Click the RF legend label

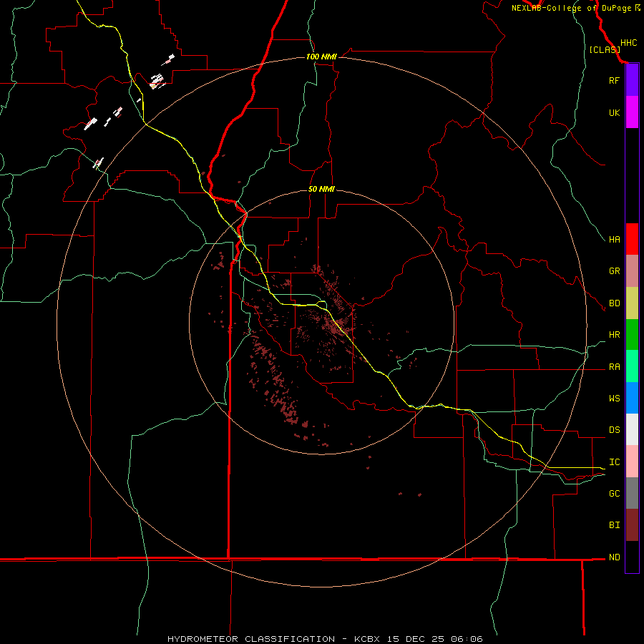614,80
